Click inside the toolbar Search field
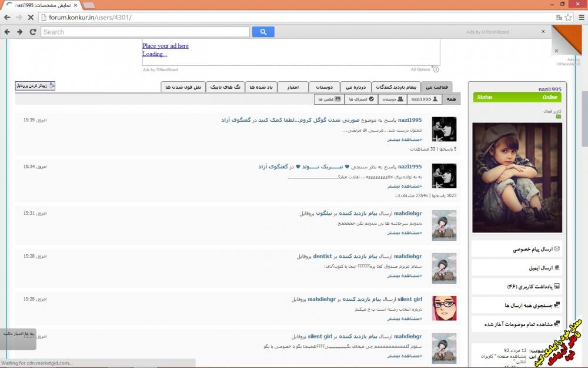Image resolution: width=588 pixels, height=368 pixels. point(145,32)
